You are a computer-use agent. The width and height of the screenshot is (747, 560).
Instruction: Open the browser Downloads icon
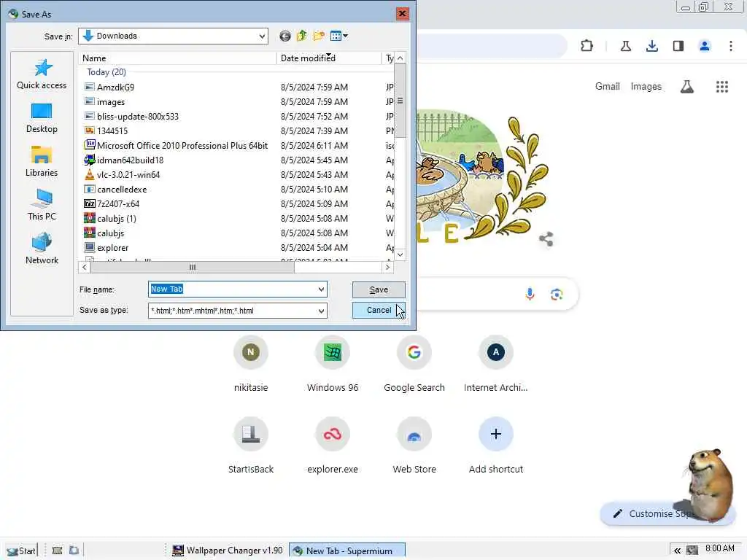(652, 46)
